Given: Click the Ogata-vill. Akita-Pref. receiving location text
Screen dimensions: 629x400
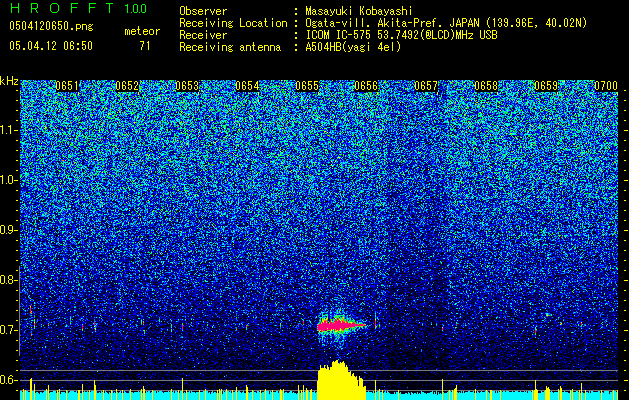Looking at the screenshot, I should (x=446, y=23).
